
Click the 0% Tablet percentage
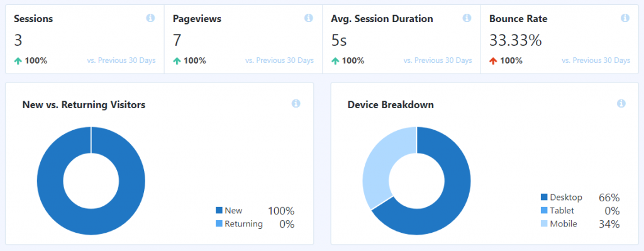[612, 211]
